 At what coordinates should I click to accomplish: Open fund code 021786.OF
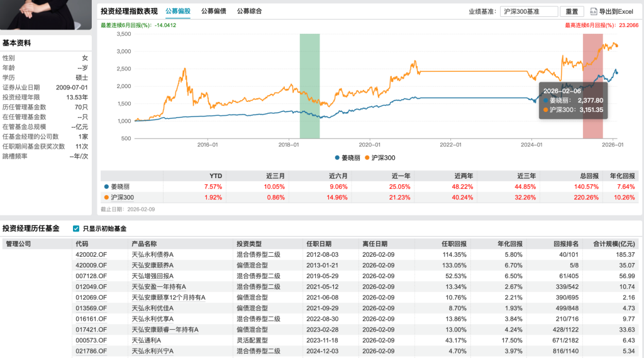tap(91, 351)
